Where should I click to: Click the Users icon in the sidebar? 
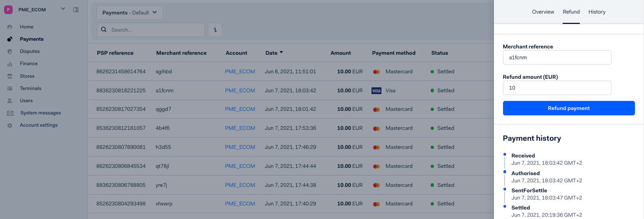10,101
